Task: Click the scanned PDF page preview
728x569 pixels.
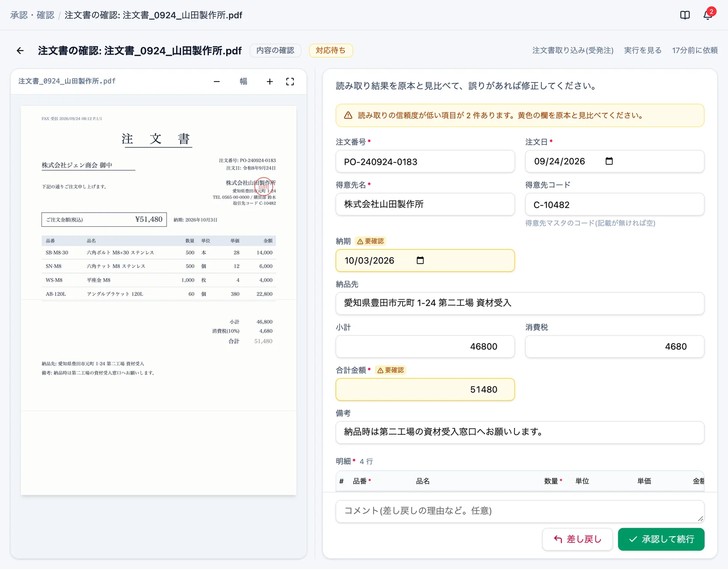Action: coord(158,300)
